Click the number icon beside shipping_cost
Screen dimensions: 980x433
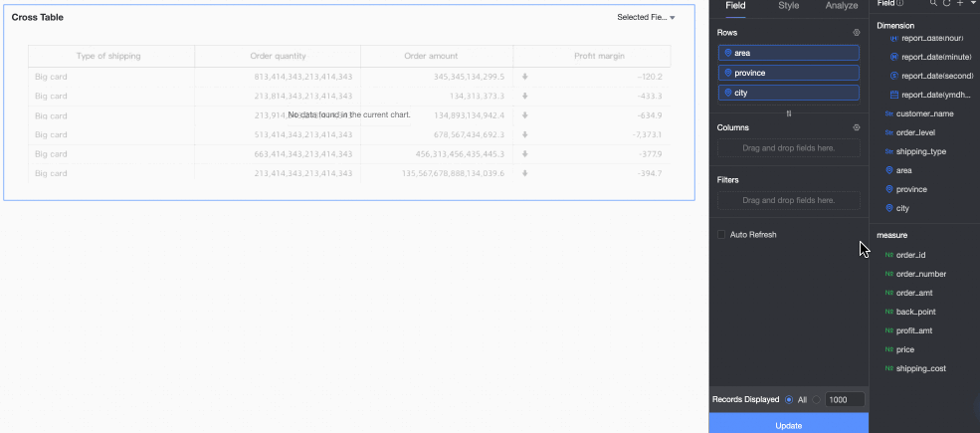889,368
